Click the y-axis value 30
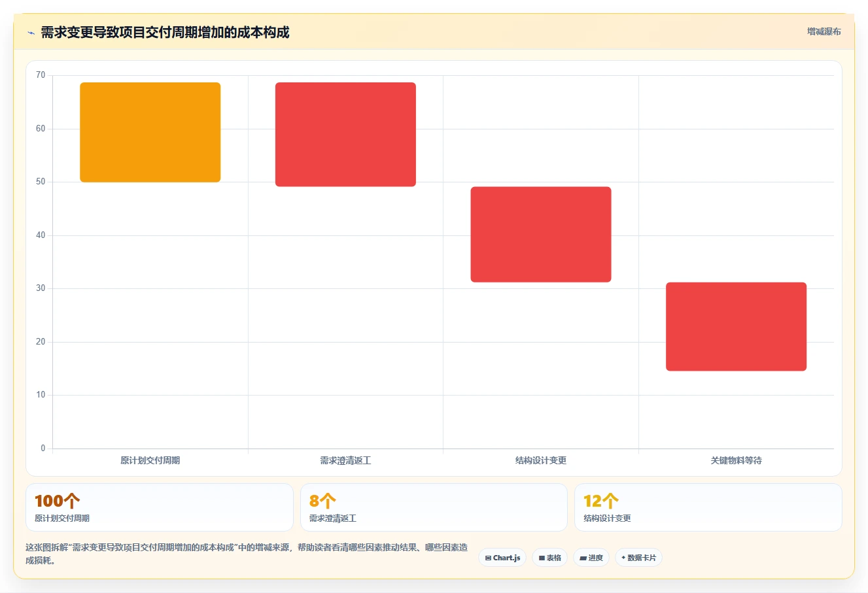Viewport: 868px width, 593px height. (41, 288)
